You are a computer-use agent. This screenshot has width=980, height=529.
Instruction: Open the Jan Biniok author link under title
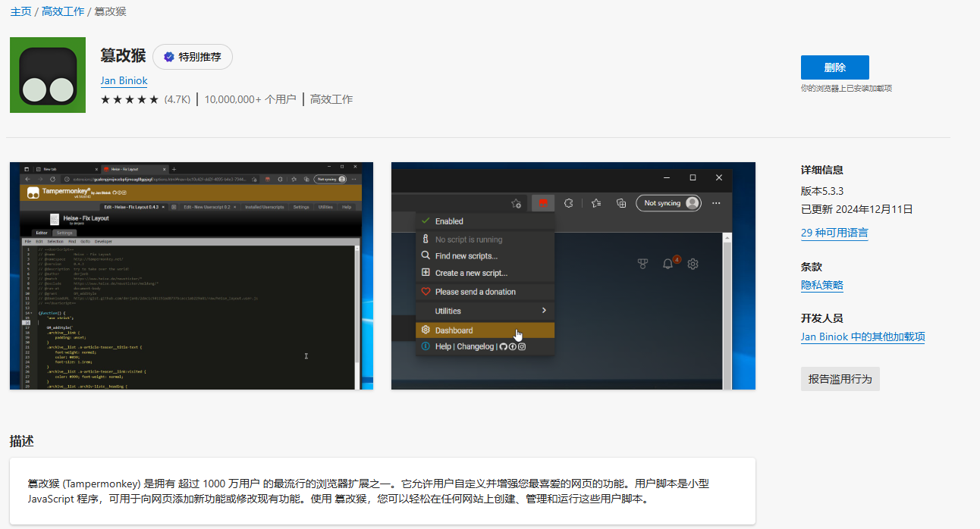pyautogui.click(x=124, y=80)
